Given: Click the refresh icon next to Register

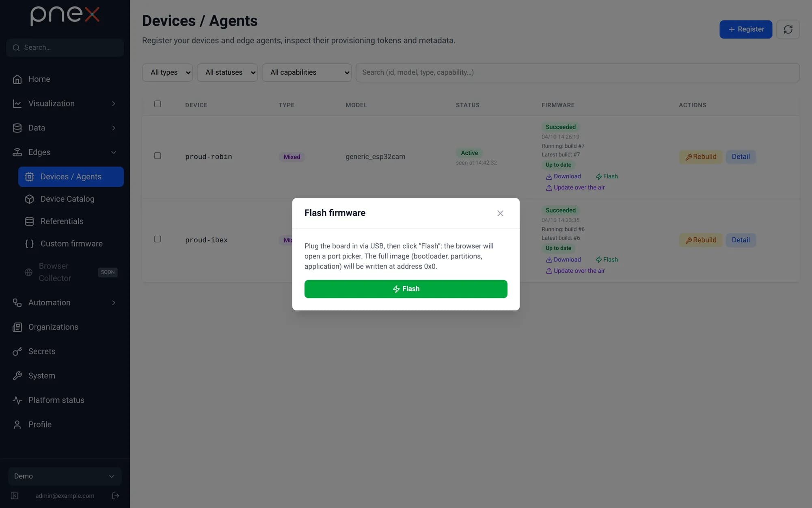Looking at the screenshot, I should tap(788, 29).
